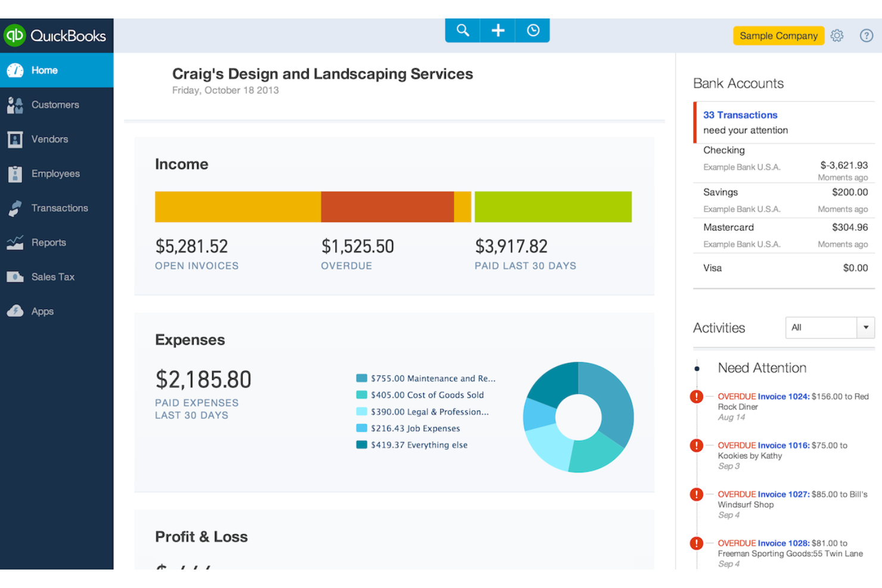
Task: Click alert icon for Invoice 1028
Action: (696, 543)
